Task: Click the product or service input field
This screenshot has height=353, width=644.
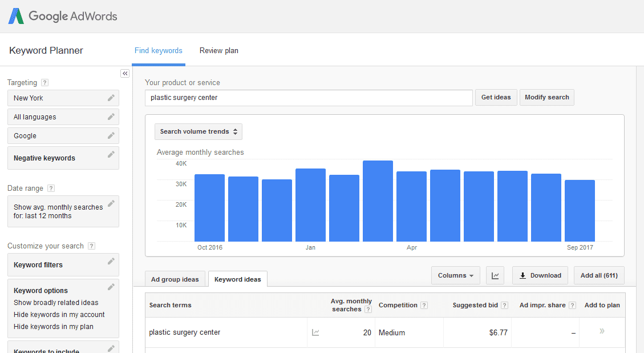Action: (309, 98)
